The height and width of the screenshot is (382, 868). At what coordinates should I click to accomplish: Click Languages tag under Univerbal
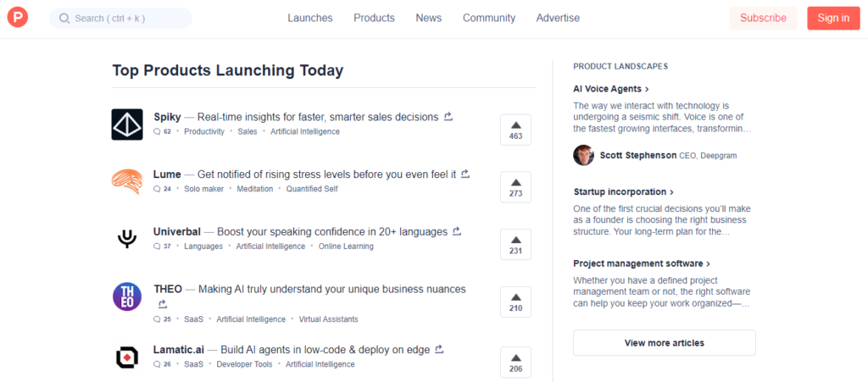click(203, 246)
